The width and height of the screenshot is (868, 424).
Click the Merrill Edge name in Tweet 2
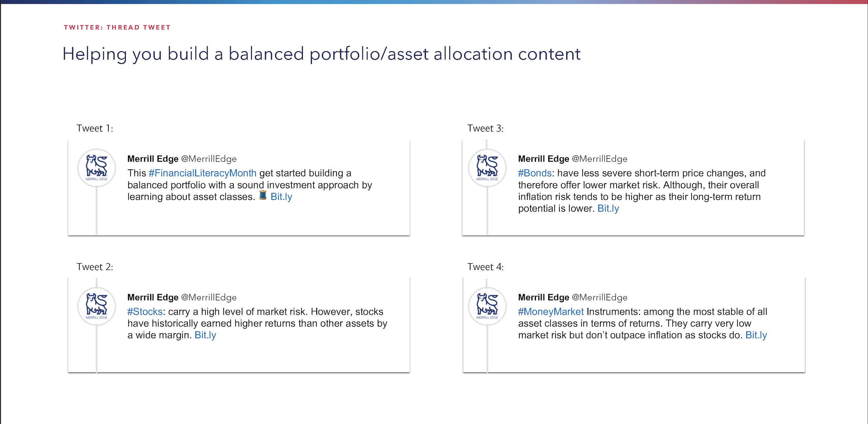[153, 297]
